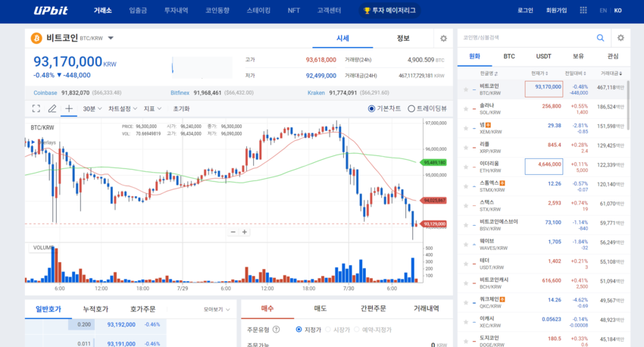Select 기본차트 radio button
This screenshot has width=644, height=347.
371,108
